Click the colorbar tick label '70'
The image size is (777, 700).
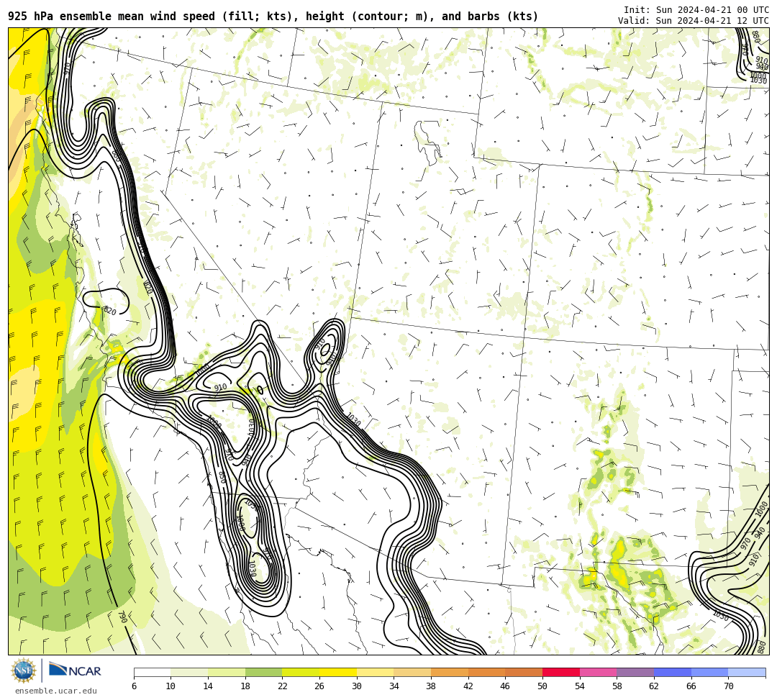pyautogui.click(x=728, y=686)
